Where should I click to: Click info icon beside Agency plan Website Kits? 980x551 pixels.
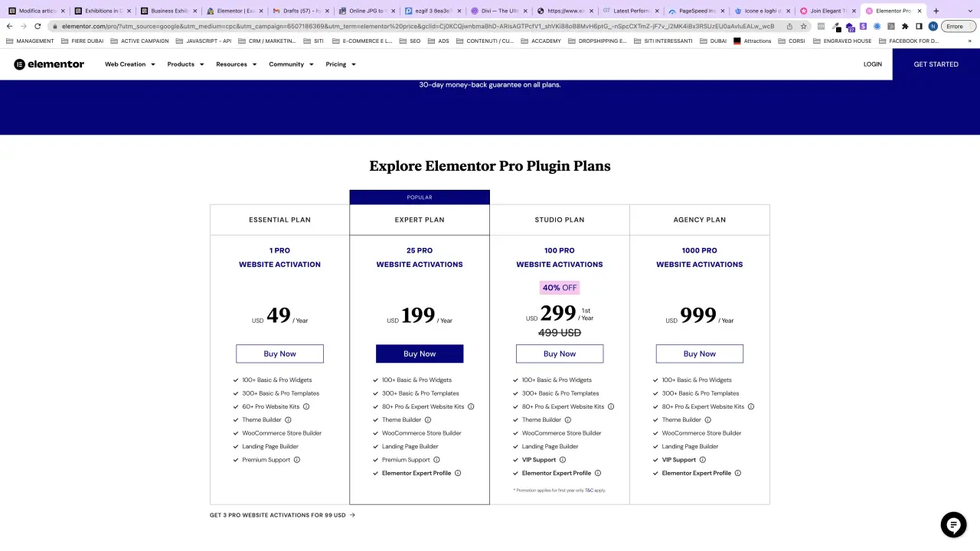click(751, 406)
